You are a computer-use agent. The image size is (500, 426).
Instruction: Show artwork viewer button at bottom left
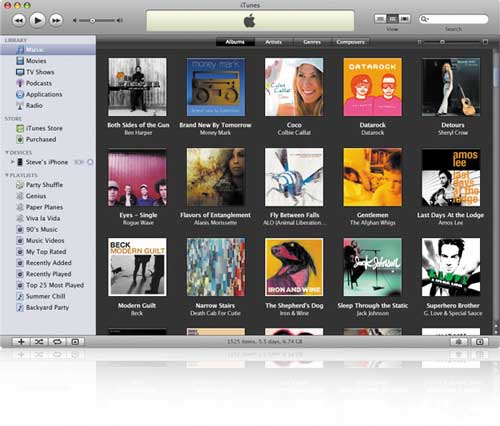pos(75,342)
